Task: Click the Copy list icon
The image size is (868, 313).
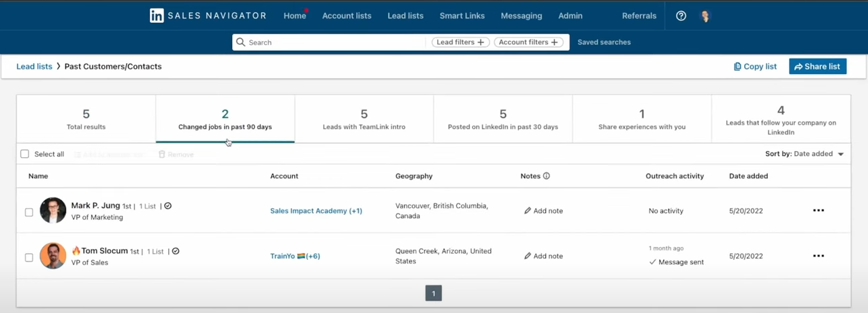Action: click(x=737, y=67)
